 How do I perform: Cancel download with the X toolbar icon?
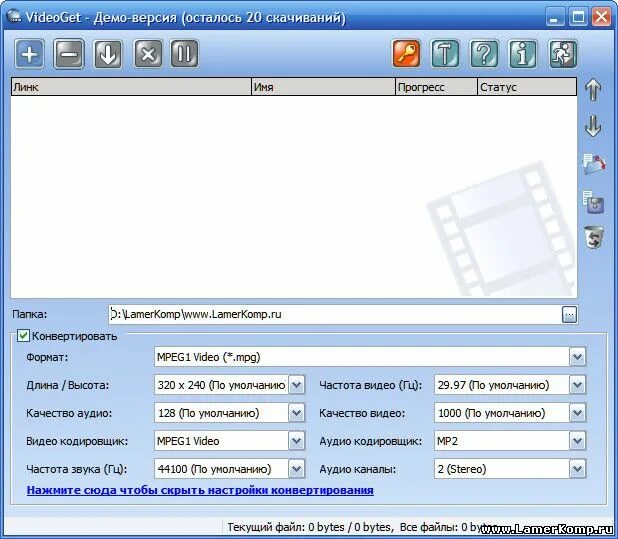[148, 54]
